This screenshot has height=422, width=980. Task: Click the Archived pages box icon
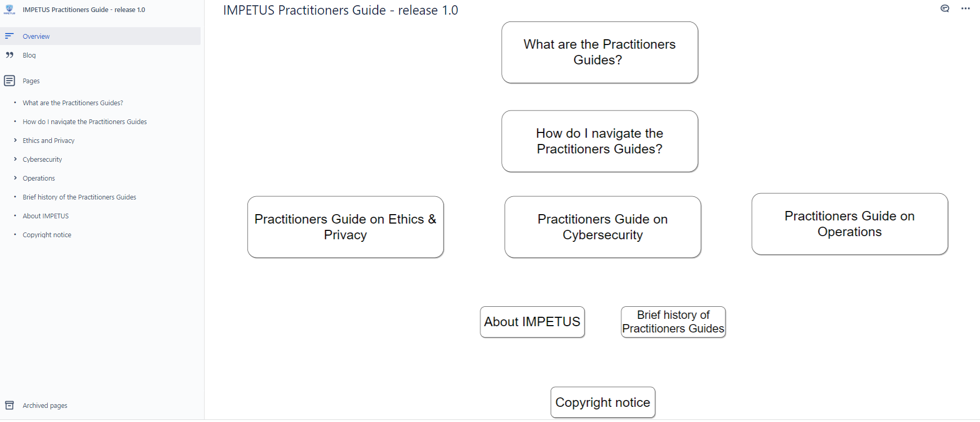9,405
